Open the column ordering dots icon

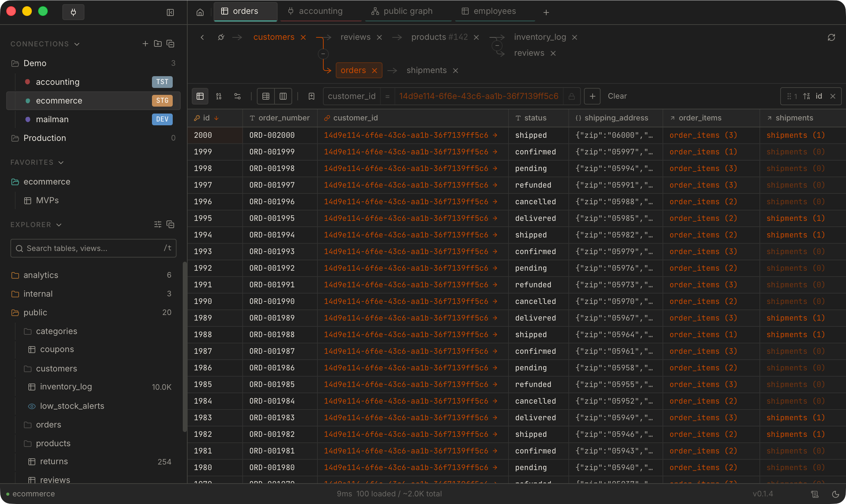pos(219,96)
